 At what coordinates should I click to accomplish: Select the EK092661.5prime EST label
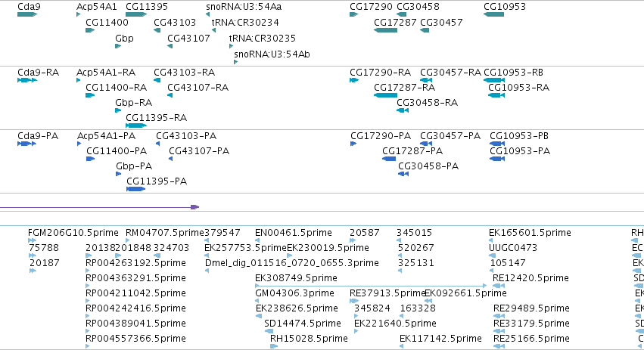pos(465,293)
